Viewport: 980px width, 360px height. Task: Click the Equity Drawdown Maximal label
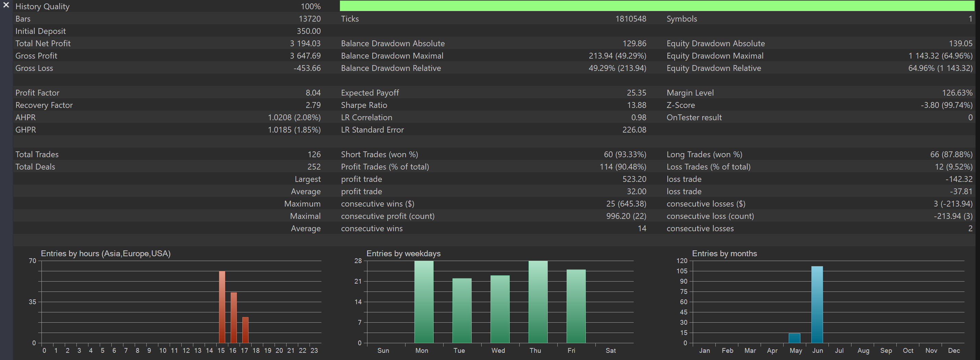point(715,56)
